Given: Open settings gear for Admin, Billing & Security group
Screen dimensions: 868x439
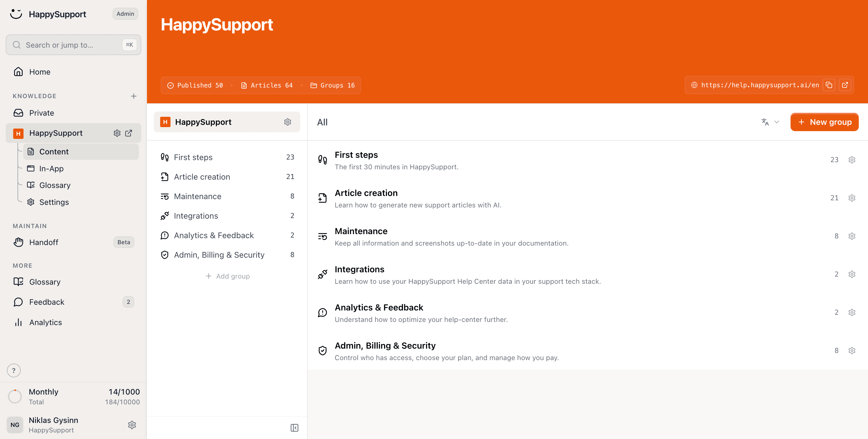Looking at the screenshot, I should (x=852, y=350).
